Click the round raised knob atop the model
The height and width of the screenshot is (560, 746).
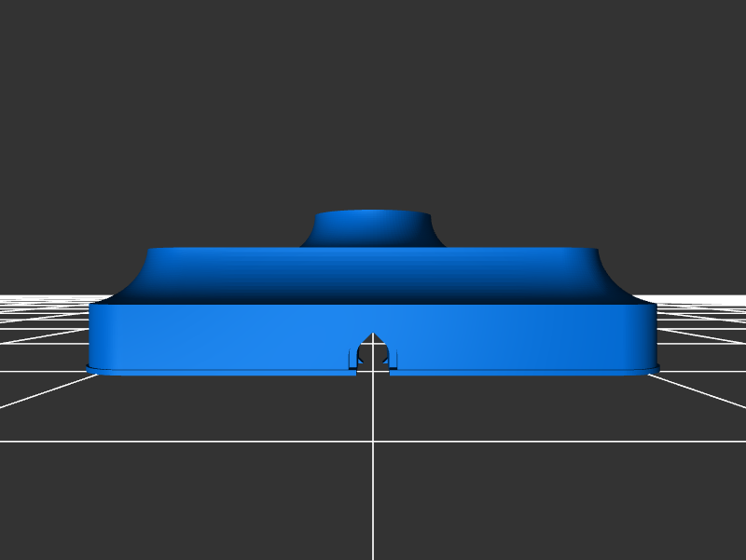tap(373, 228)
